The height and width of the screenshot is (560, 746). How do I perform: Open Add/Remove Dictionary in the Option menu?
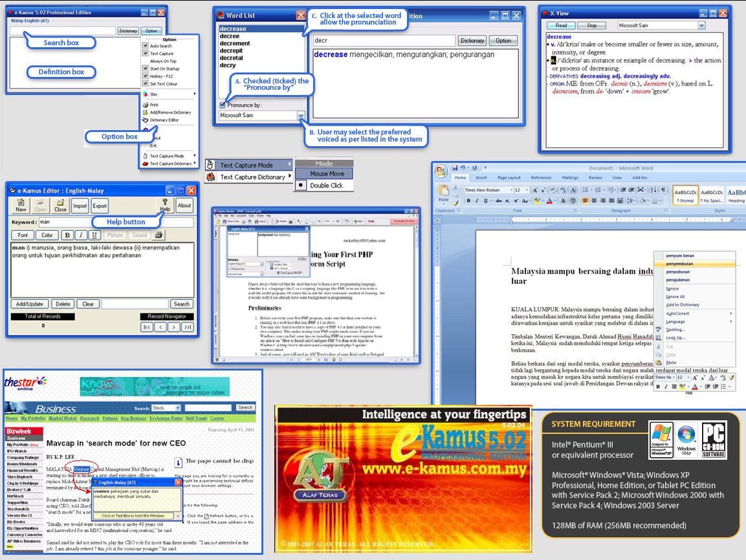[x=170, y=112]
